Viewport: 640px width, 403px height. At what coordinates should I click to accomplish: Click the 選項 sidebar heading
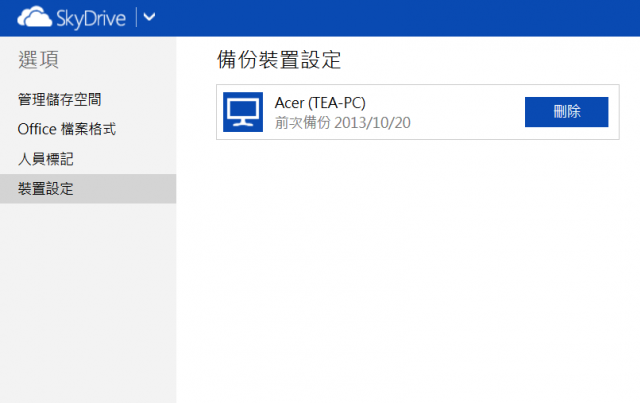[38, 60]
